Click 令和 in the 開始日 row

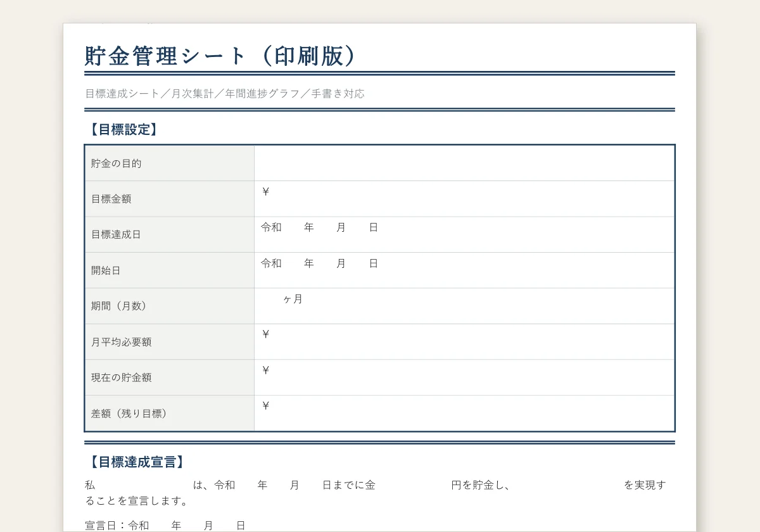(x=271, y=263)
